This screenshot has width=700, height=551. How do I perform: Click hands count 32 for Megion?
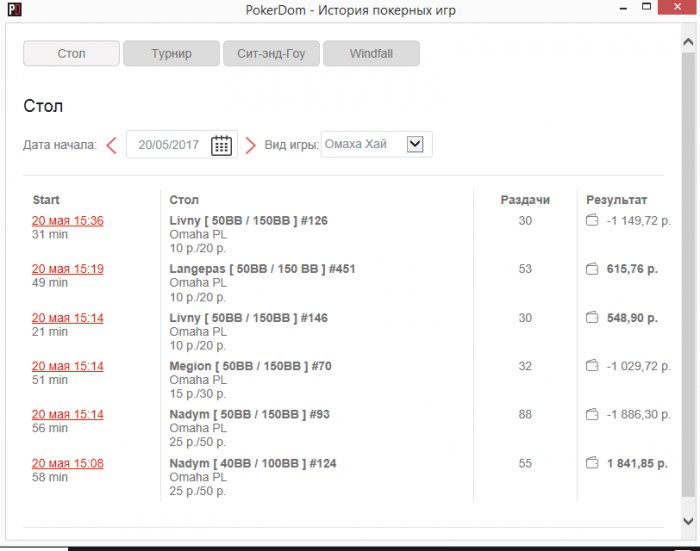tap(525, 366)
